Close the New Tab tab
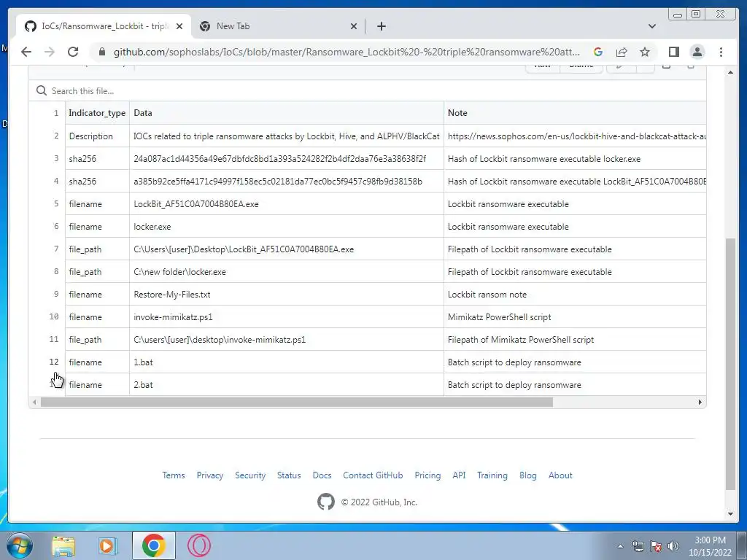The width and height of the screenshot is (747, 560). (x=354, y=26)
